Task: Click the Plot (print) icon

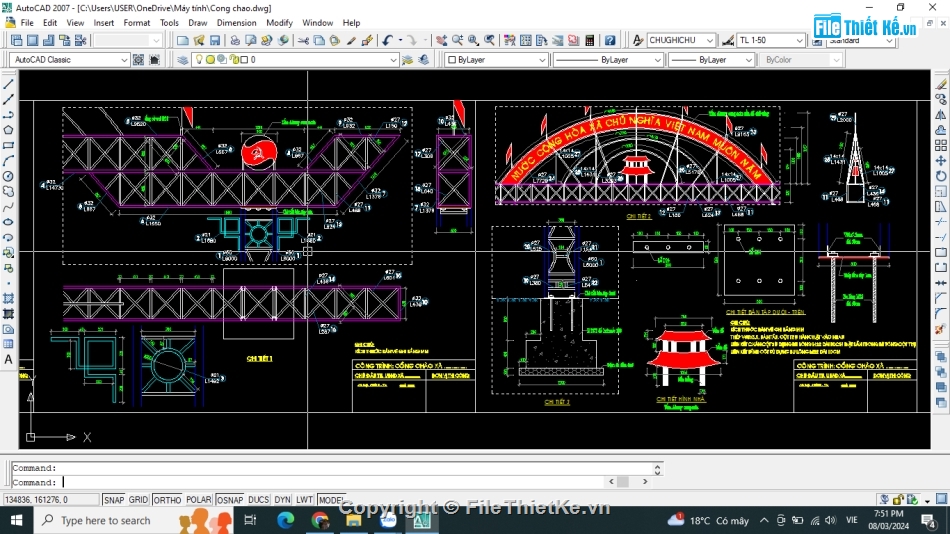Action: tap(234, 41)
